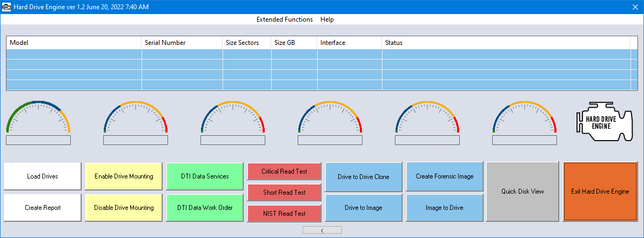Click the Status column header
The width and height of the screenshot is (644, 238).
[x=506, y=43]
